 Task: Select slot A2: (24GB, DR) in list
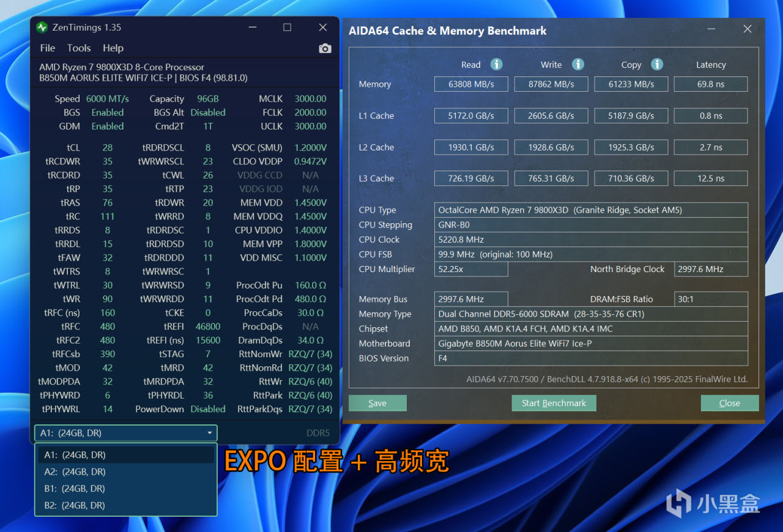pos(126,471)
